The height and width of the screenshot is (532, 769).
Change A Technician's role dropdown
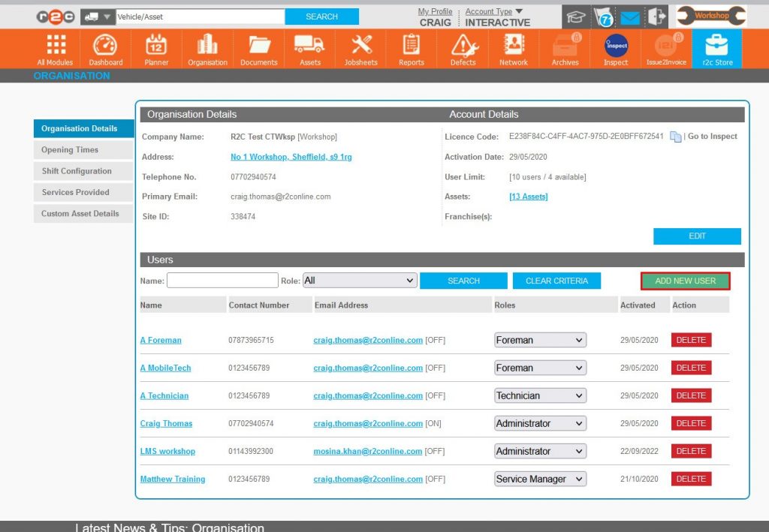(x=539, y=395)
